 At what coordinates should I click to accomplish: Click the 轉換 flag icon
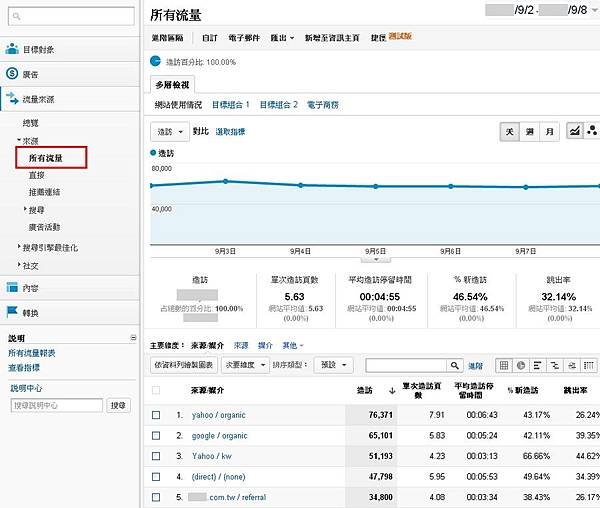[12, 312]
